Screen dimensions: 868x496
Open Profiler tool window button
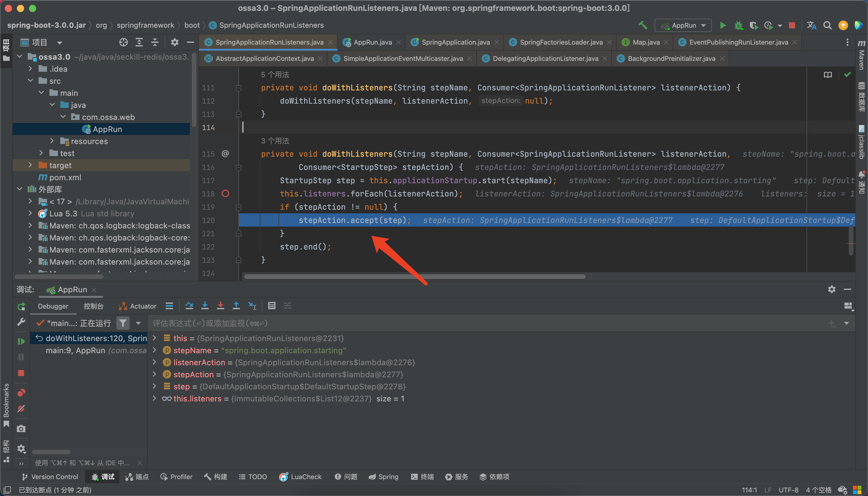click(176, 477)
